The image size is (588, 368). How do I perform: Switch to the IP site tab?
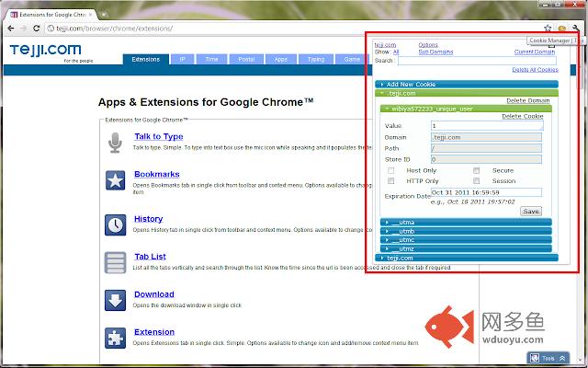pos(182,59)
